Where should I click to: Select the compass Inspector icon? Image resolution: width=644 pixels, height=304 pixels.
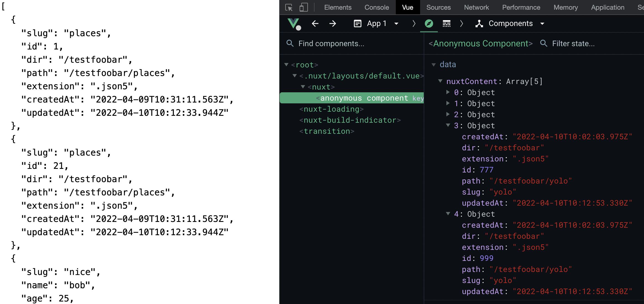tap(429, 24)
